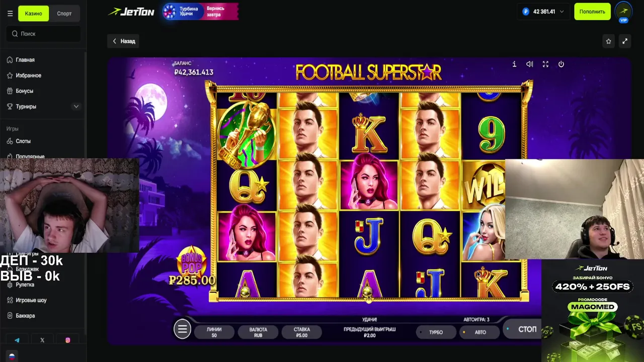Add game to favorites with star icon
Viewport: 644px width, 362px height.
608,41
